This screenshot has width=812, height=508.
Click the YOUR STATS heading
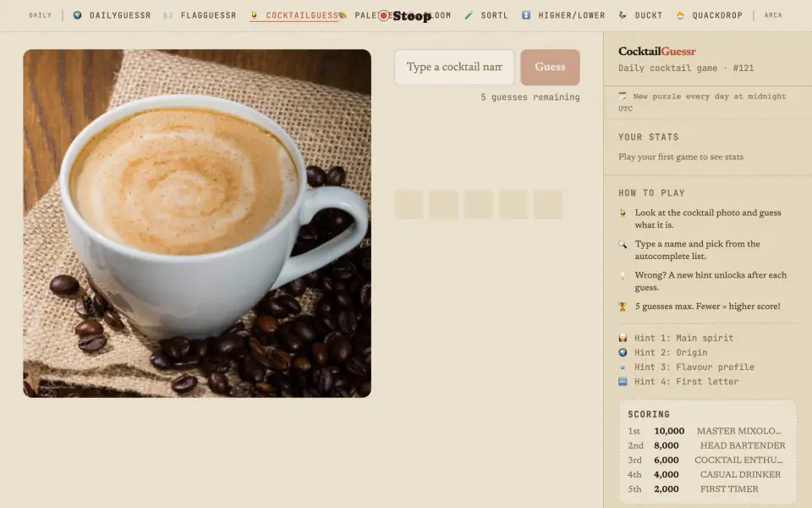click(x=649, y=137)
